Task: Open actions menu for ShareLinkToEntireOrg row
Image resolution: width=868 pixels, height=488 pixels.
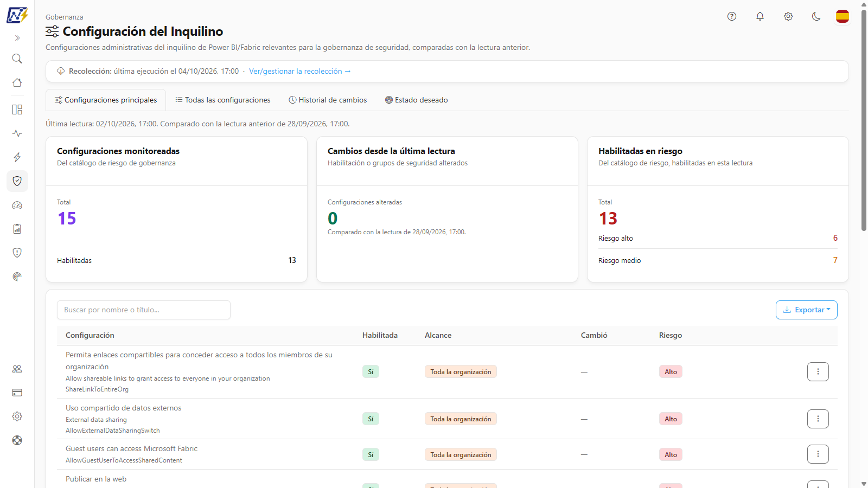Action: [818, 371]
